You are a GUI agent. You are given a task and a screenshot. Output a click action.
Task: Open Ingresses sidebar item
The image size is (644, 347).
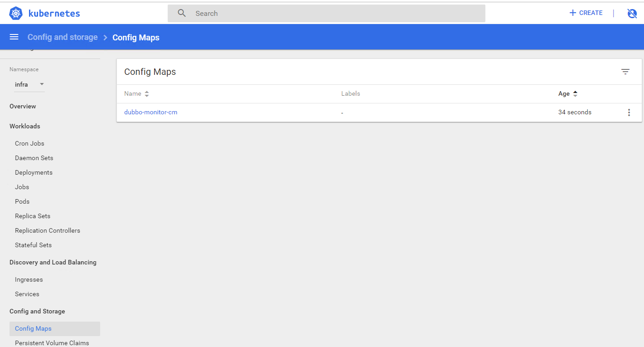pyautogui.click(x=29, y=279)
